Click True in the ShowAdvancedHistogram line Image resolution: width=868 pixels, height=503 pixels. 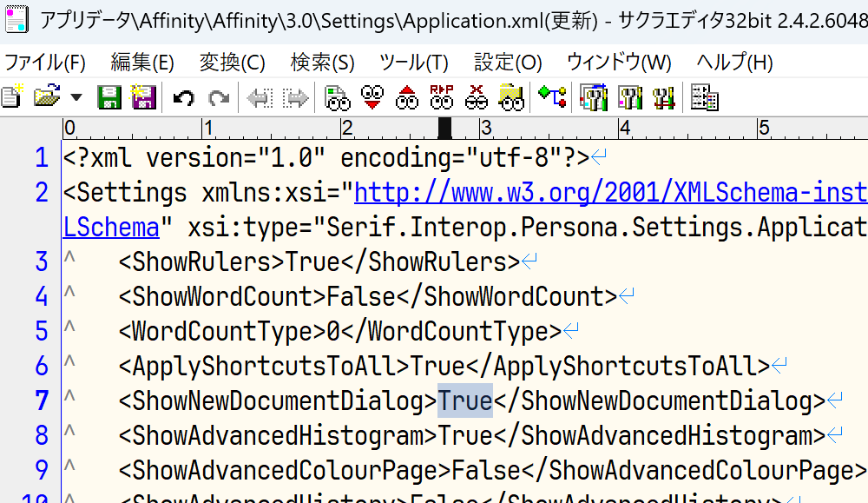pyautogui.click(x=465, y=436)
